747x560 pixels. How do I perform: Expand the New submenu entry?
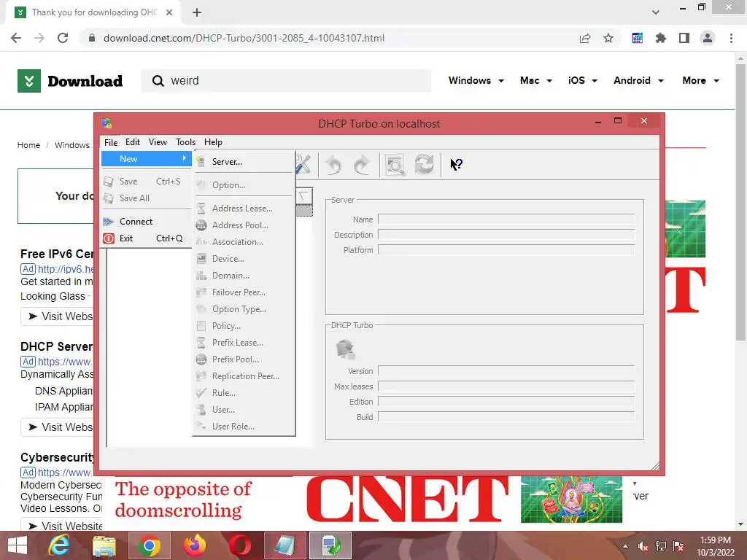tap(146, 158)
